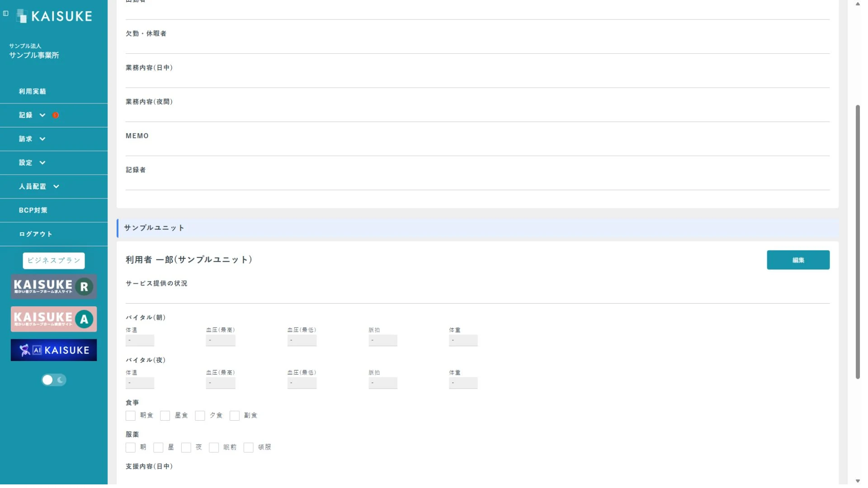Open the KAISUKE A banner
The image size is (868, 488).
click(54, 319)
